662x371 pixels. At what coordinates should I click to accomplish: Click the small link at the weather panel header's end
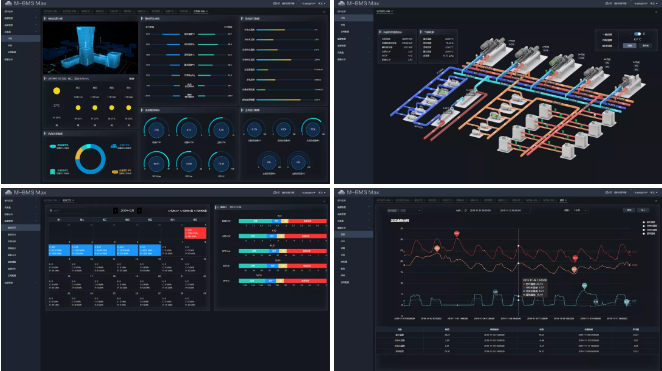click(x=132, y=79)
